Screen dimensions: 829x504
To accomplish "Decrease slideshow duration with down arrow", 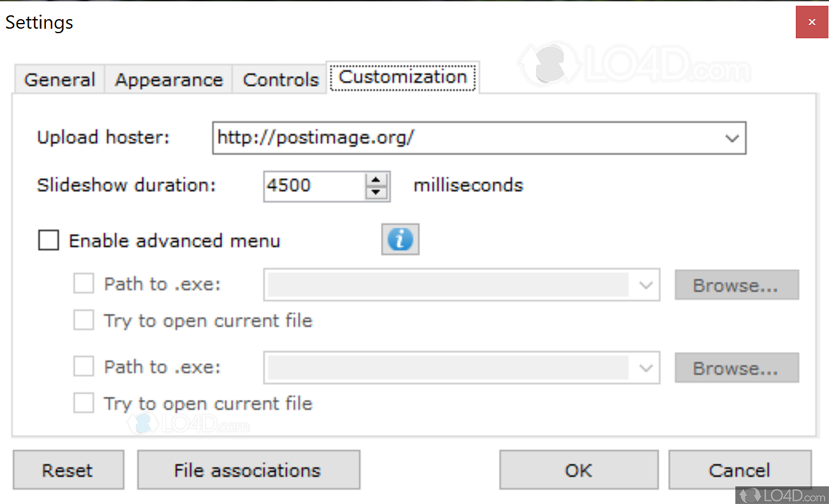I will coord(377,192).
